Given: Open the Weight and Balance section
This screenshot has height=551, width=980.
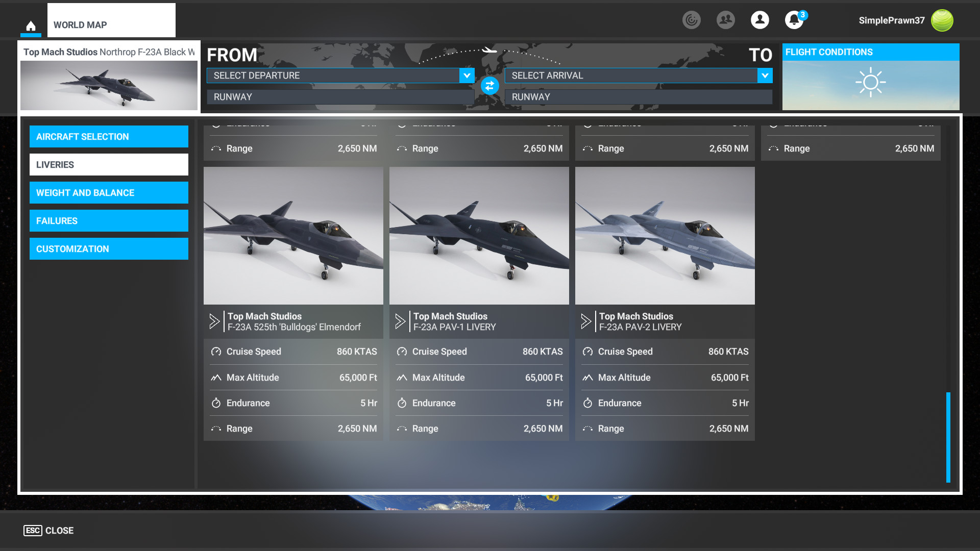Looking at the screenshot, I should (109, 193).
